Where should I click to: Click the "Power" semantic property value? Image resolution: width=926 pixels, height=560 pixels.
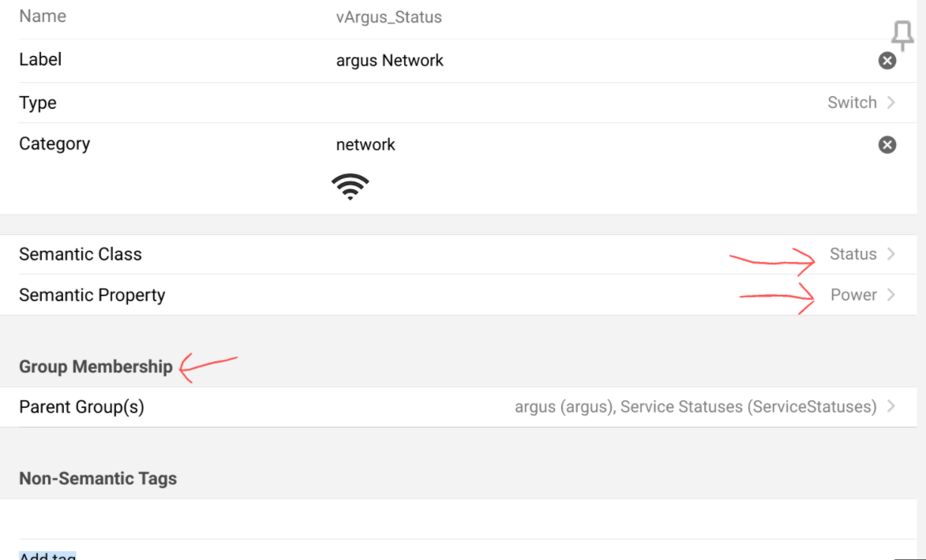click(x=853, y=295)
